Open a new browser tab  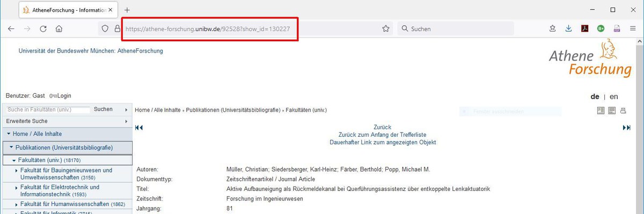click(x=127, y=10)
